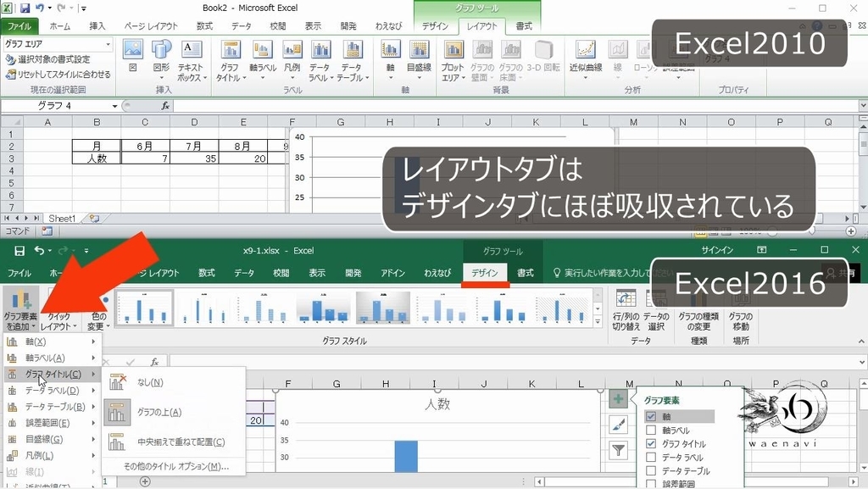Click グラフの移動 move chart button
This screenshot has width=868, height=489.
(x=741, y=311)
